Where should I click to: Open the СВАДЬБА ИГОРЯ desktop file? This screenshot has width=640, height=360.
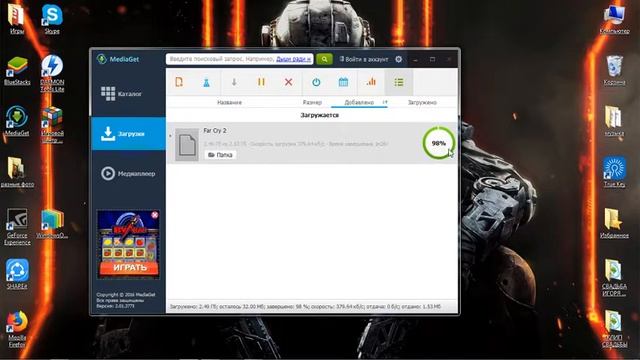pos(614,278)
